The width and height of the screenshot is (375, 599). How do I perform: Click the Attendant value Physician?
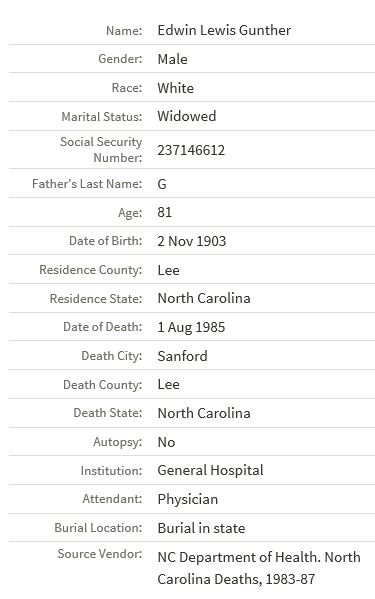click(x=188, y=500)
